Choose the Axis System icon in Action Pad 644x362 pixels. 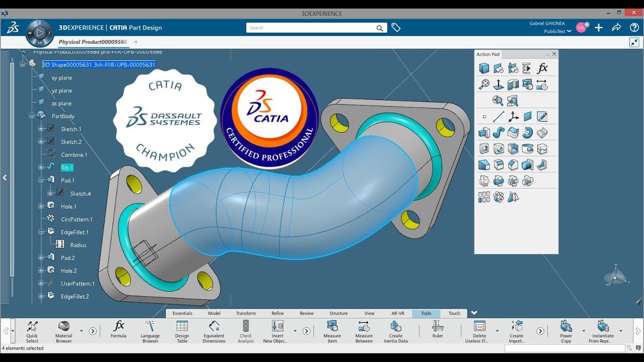pos(513,117)
